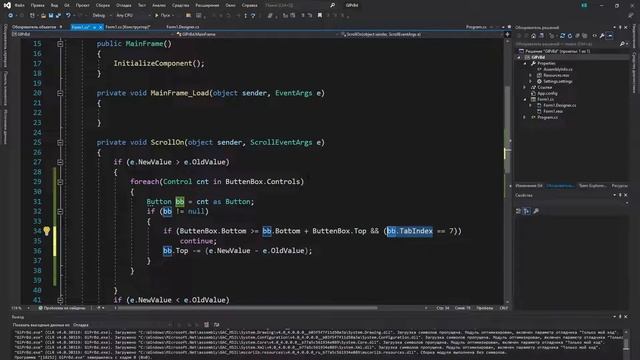The image size is (640, 360).
Task: Click the Visual Studio logo icon
Action: click(x=7, y=5)
